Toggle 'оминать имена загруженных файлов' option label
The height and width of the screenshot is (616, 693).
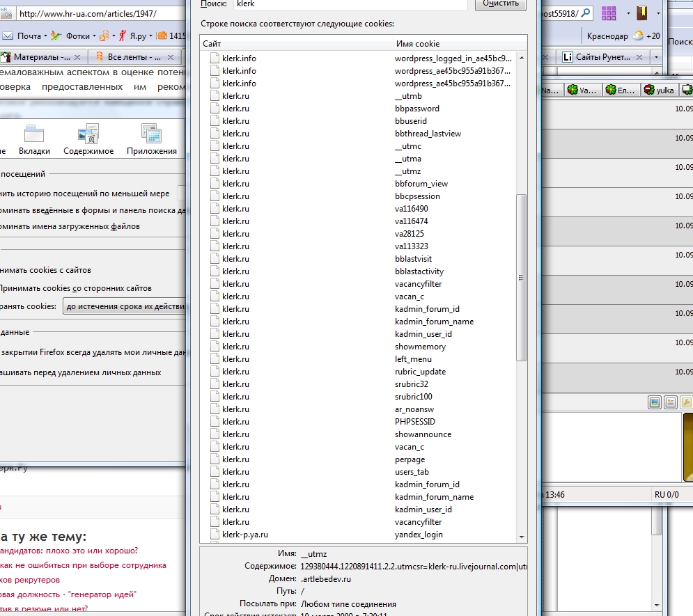tap(70, 226)
